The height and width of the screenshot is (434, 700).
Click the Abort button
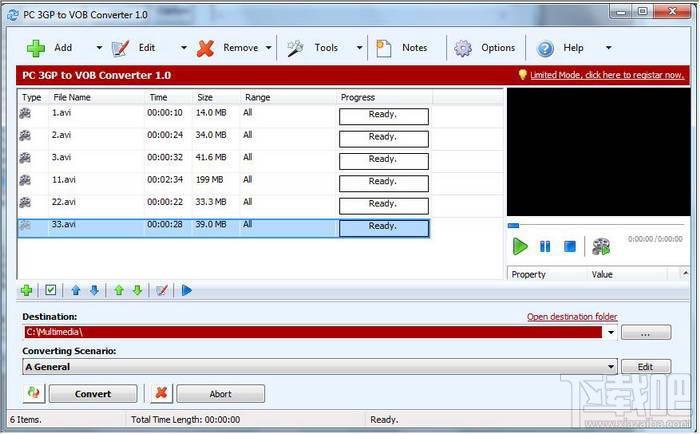click(x=221, y=394)
